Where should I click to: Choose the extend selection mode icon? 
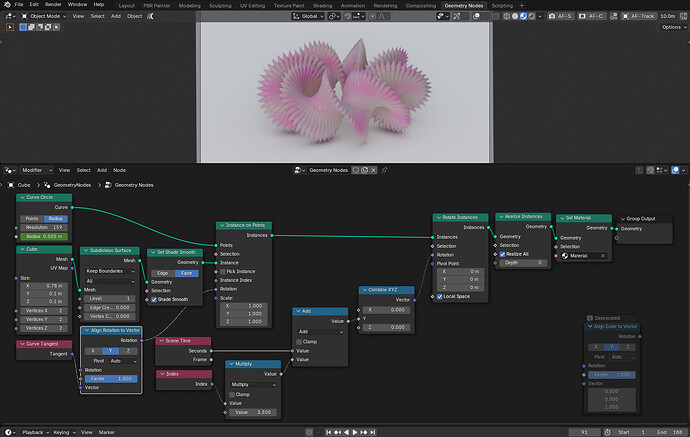[31, 27]
